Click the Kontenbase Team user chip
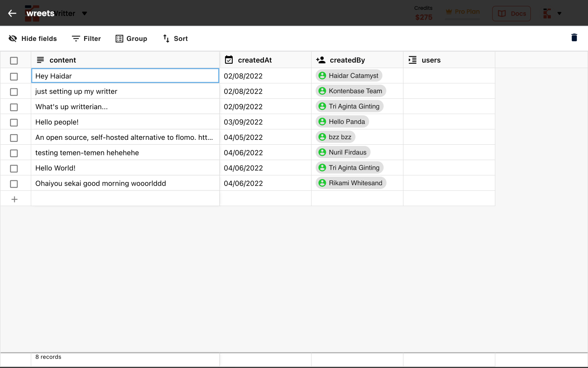588x368 pixels. coord(351,91)
